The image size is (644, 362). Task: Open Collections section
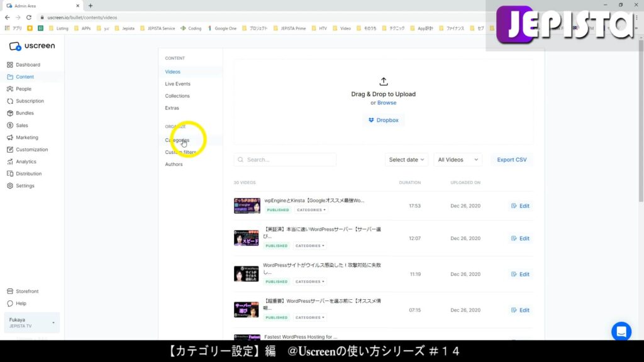click(177, 96)
